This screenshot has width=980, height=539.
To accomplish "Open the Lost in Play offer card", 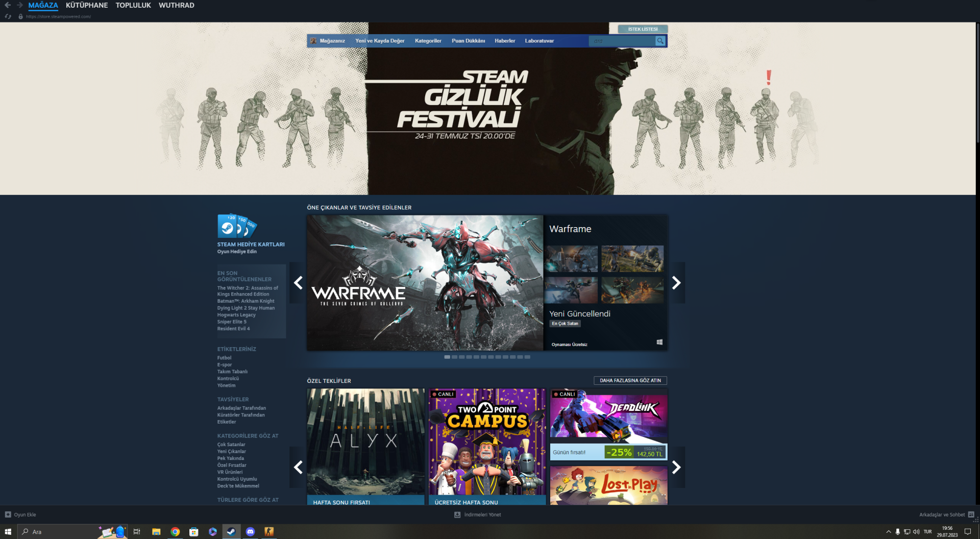I will click(x=608, y=485).
